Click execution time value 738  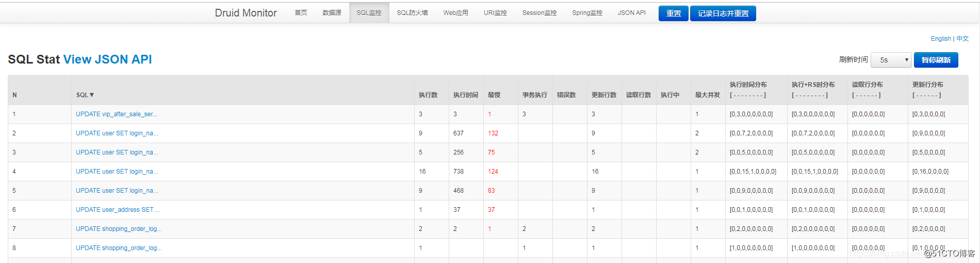pos(458,172)
